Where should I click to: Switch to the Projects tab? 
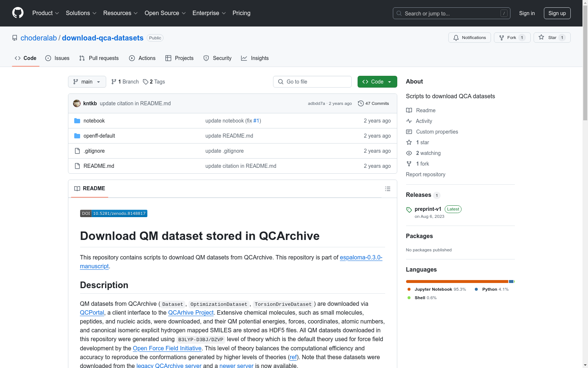(179, 58)
